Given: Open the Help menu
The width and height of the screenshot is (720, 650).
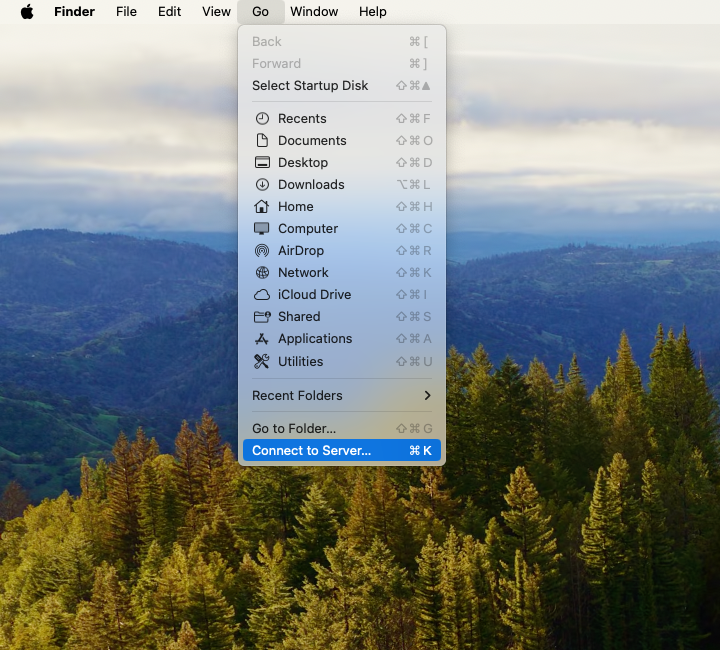Looking at the screenshot, I should click(x=372, y=12).
